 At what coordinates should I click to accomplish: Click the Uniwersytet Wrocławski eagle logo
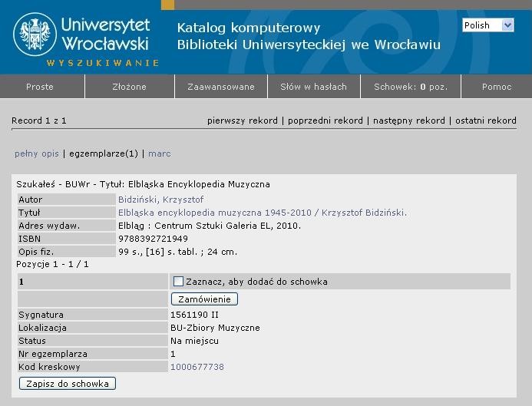[x=35, y=35]
